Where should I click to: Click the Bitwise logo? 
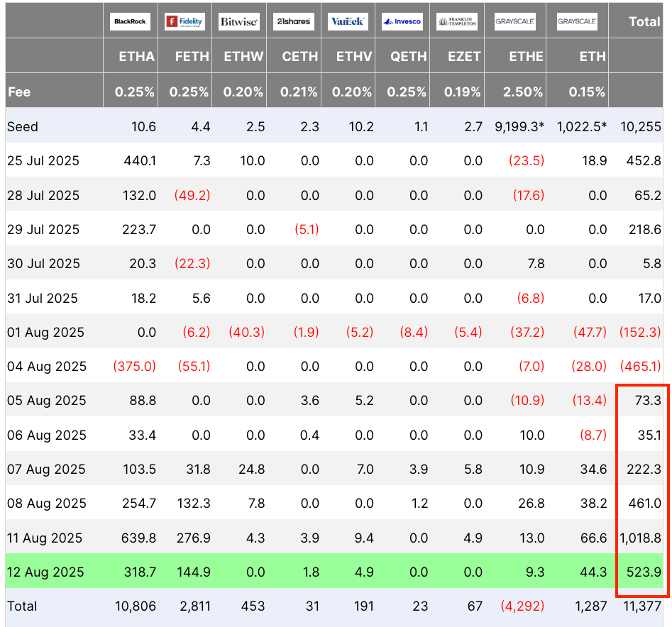239,21
